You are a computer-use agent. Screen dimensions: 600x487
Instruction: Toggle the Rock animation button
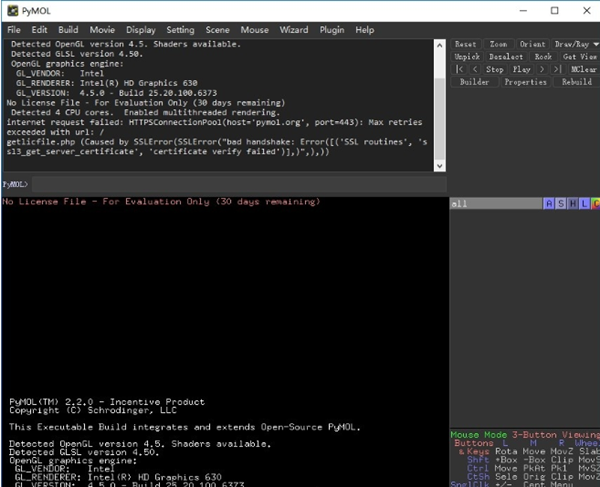click(543, 57)
